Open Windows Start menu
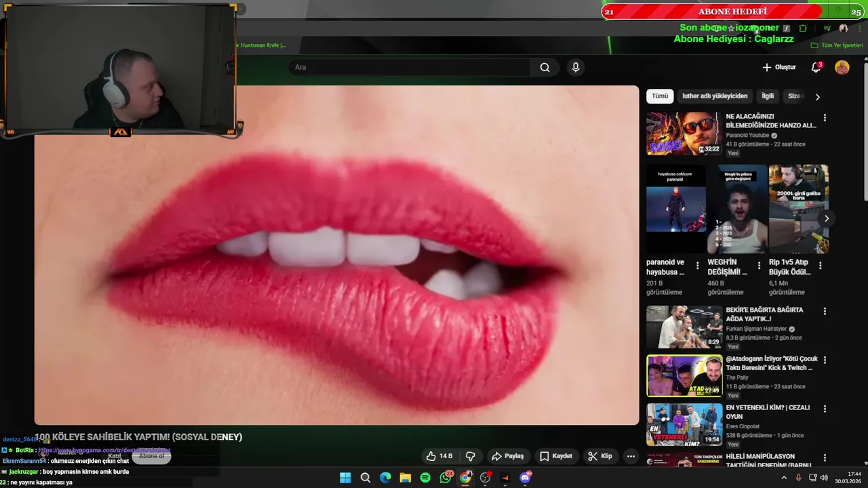Viewport: 868px width, 488px height. (x=345, y=478)
